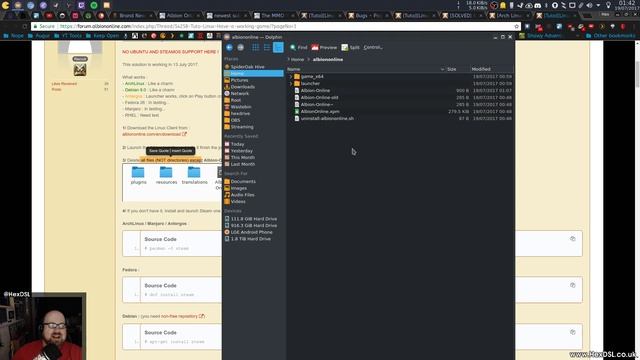Select the launcher folder row
This screenshot has width=640, height=360.
pos(400,83)
